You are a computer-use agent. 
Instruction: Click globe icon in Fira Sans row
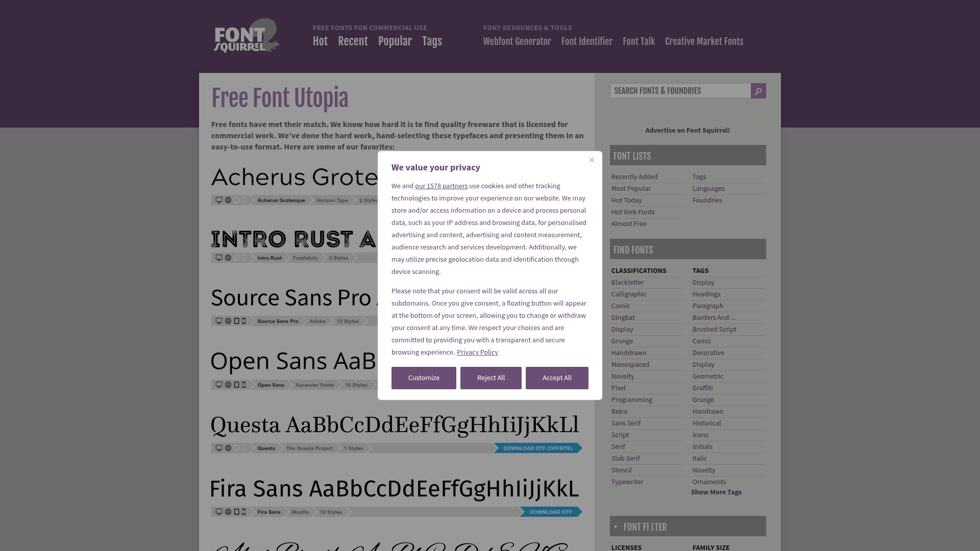coord(228,512)
